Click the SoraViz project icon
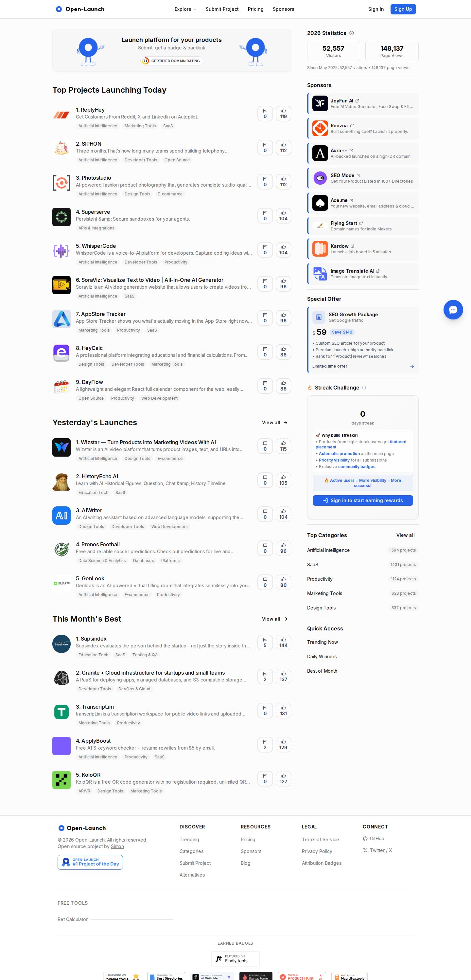The height and width of the screenshot is (980, 471). tap(61, 285)
